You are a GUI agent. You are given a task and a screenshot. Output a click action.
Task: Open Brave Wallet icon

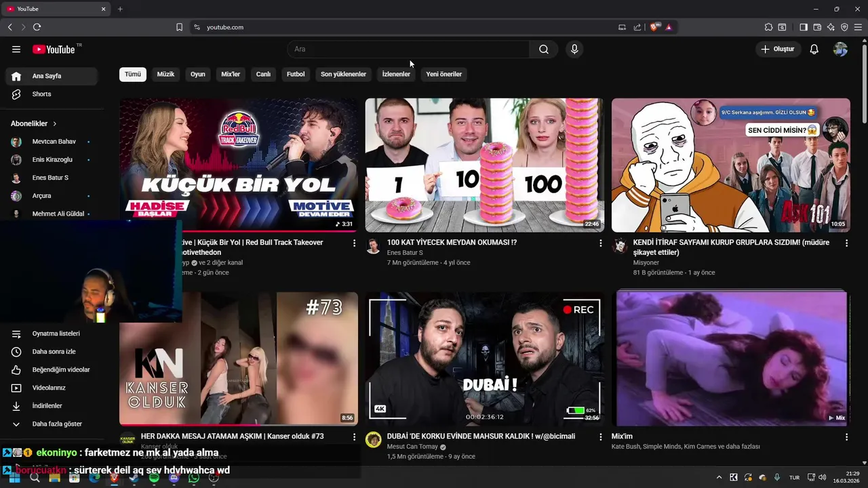click(817, 27)
